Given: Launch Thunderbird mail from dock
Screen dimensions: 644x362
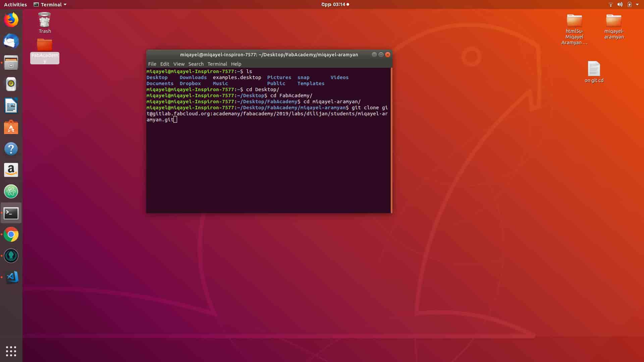Looking at the screenshot, I should coord(11,42).
